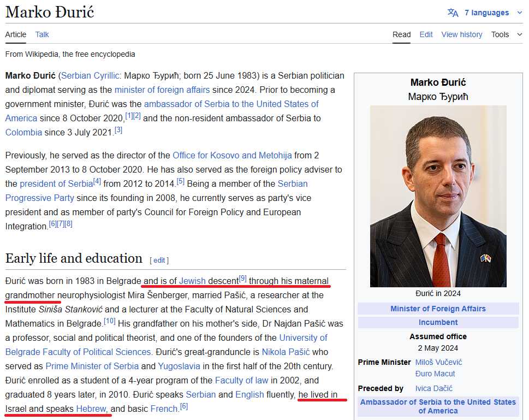Click the 'Assumed office' infobox label

(x=438, y=336)
